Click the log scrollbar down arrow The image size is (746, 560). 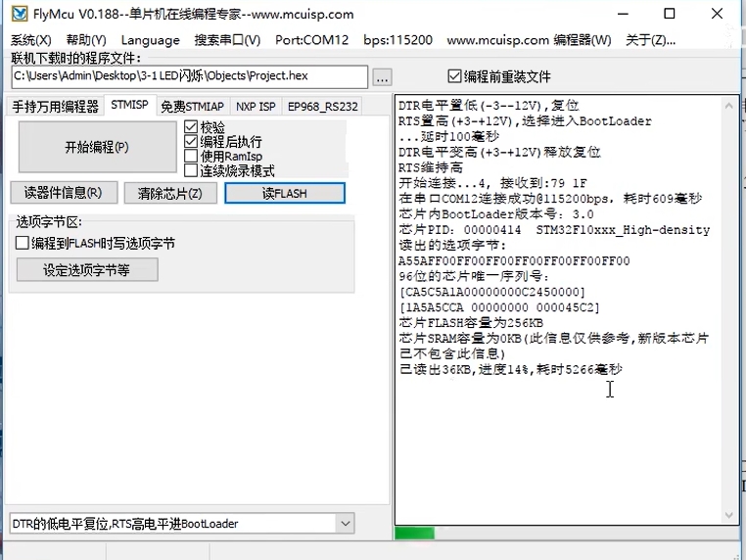coord(728,515)
